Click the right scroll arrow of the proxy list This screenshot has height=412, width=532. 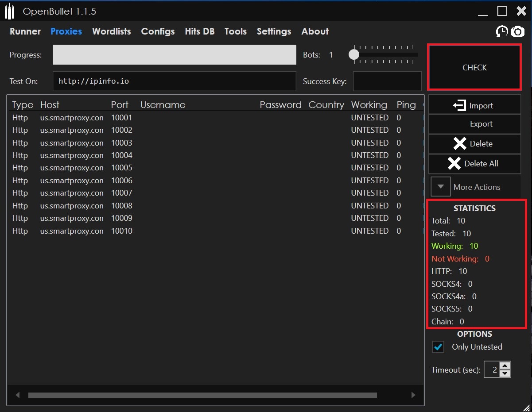coord(413,395)
